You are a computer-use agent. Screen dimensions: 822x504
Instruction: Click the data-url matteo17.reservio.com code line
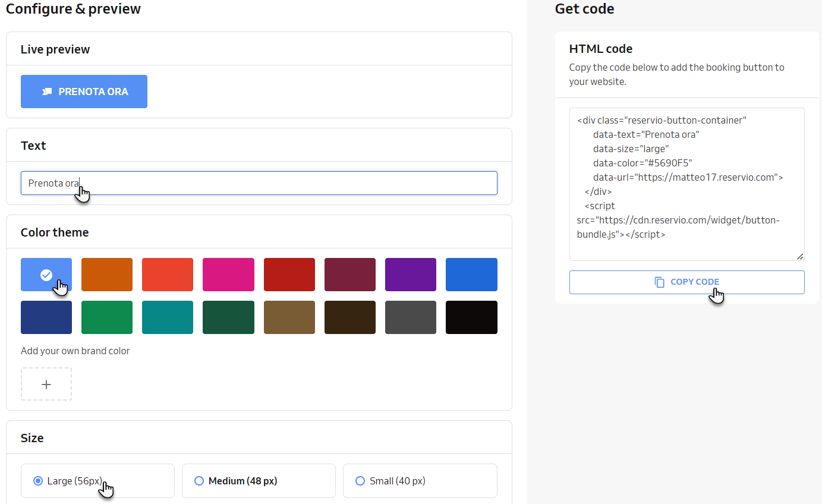[688, 177]
